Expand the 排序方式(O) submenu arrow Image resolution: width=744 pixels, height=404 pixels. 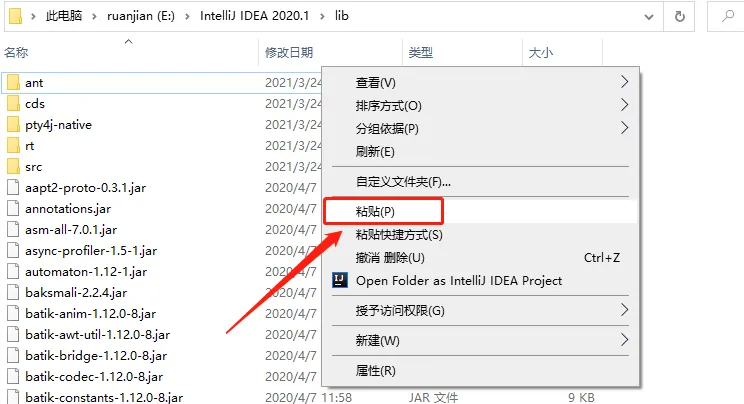pyautogui.click(x=625, y=105)
